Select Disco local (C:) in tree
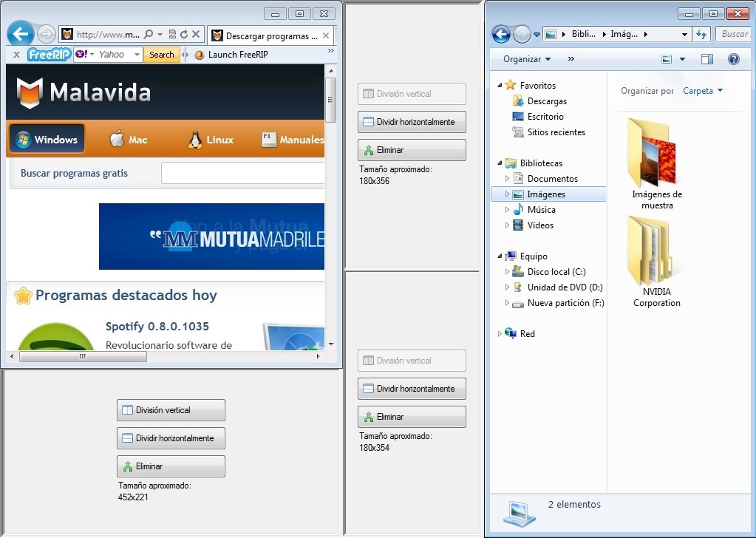The height and width of the screenshot is (538, 756). [x=556, y=271]
